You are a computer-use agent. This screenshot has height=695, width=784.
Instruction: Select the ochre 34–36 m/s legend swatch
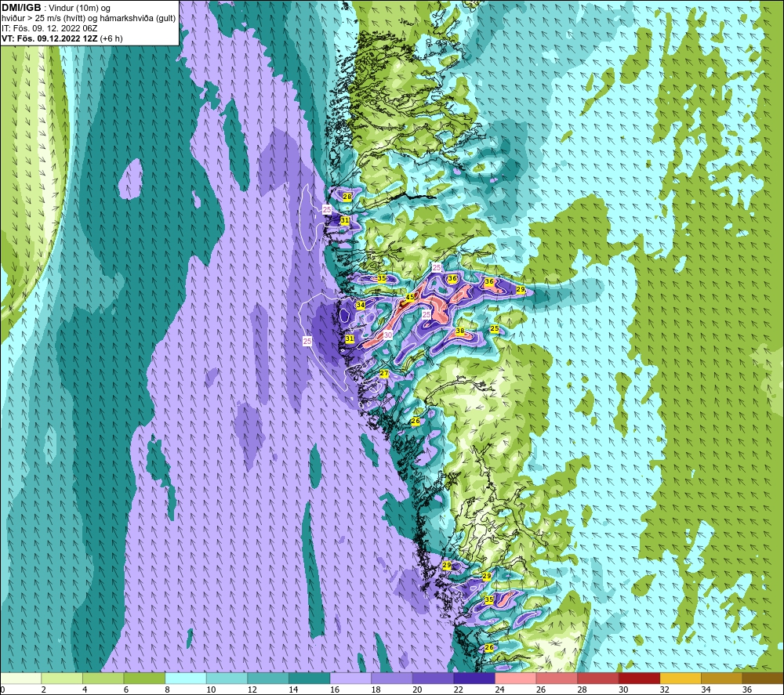click(722, 679)
